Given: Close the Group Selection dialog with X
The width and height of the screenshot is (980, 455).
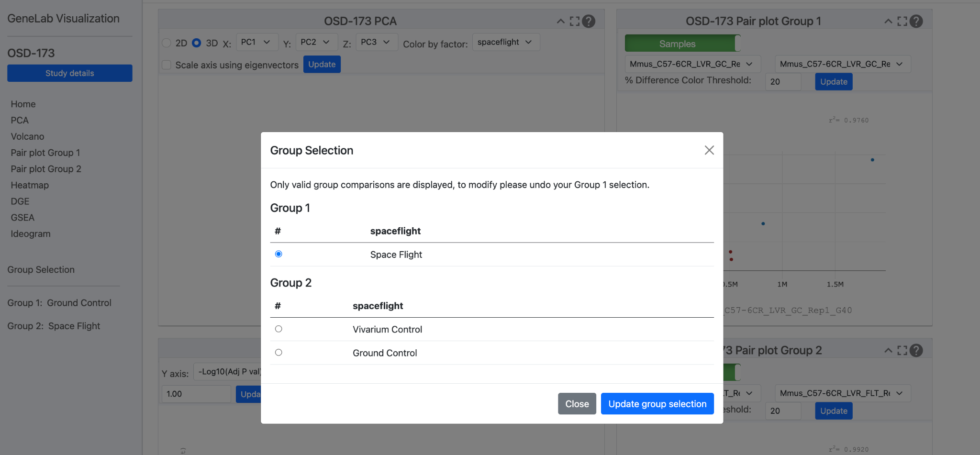Looking at the screenshot, I should click(709, 150).
